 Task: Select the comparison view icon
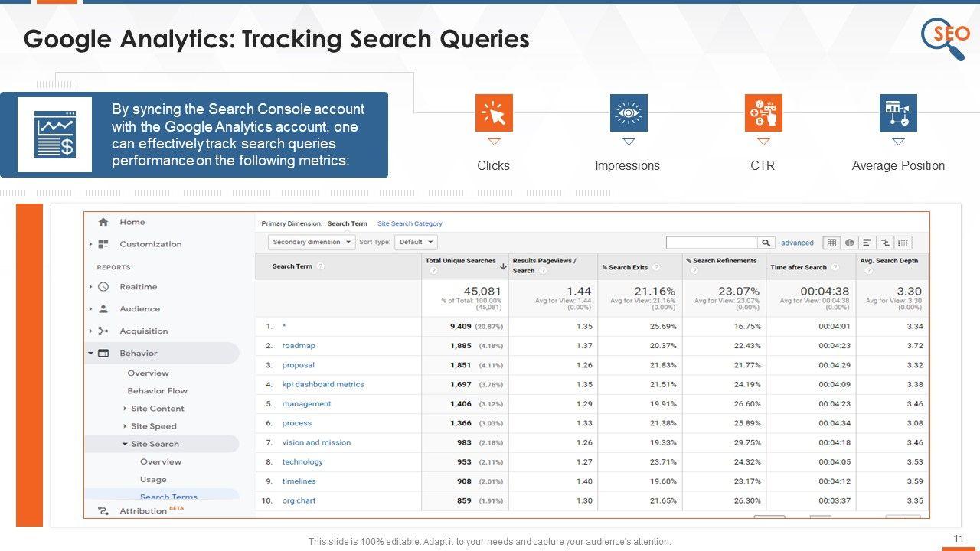(885, 243)
